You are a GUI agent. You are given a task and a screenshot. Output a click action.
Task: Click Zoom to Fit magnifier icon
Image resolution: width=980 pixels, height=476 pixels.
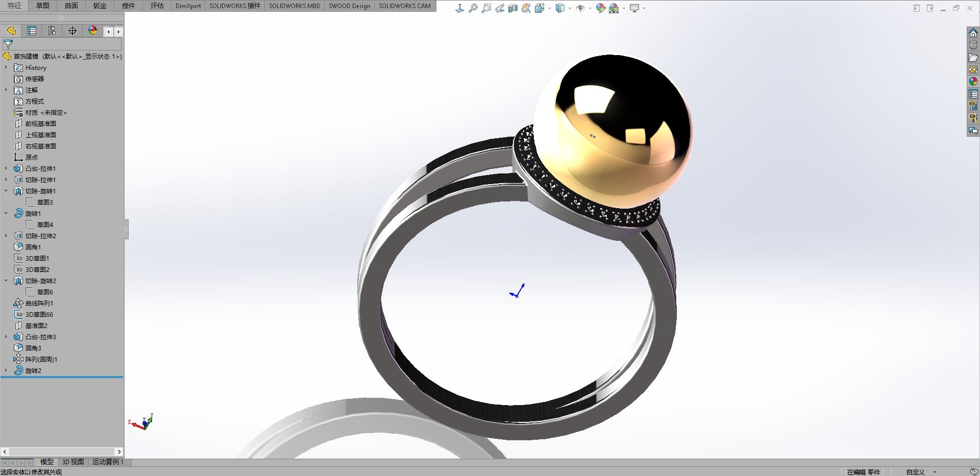tap(473, 8)
